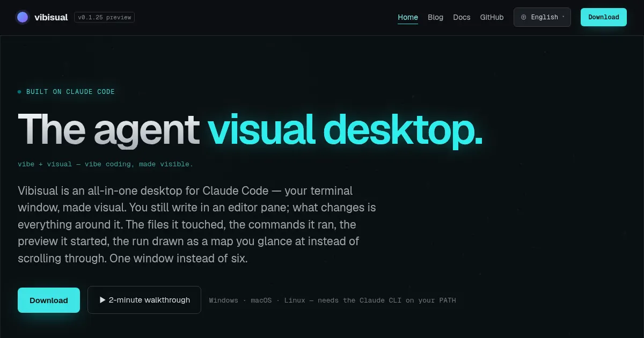Click the 'visual desktop.' headline text
644x338 pixels.
(346, 130)
